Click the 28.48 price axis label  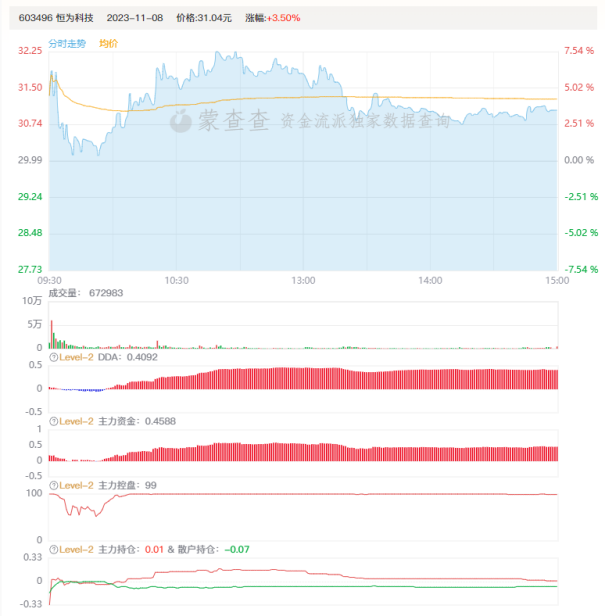click(30, 233)
